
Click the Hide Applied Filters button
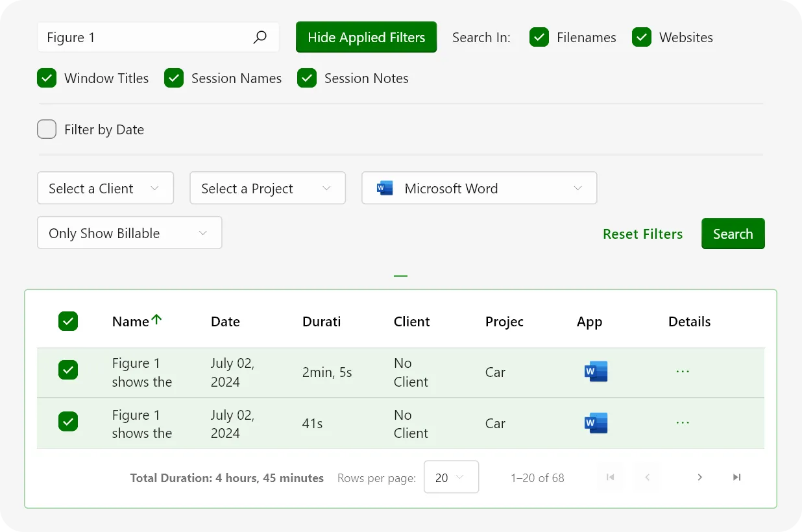(366, 38)
